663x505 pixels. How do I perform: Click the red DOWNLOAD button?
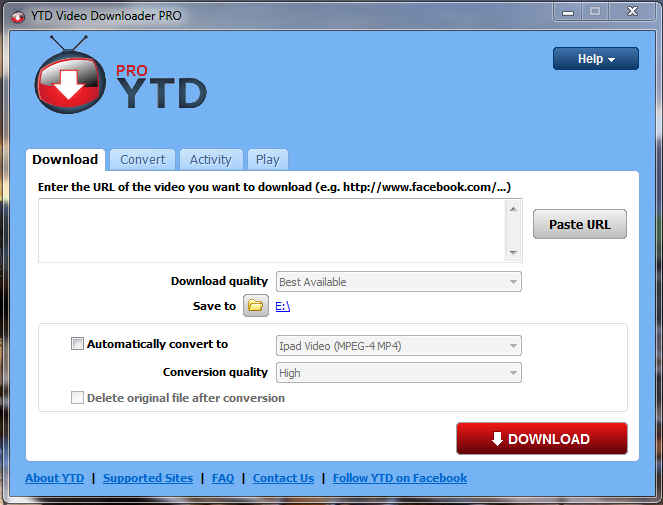click(x=541, y=439)
